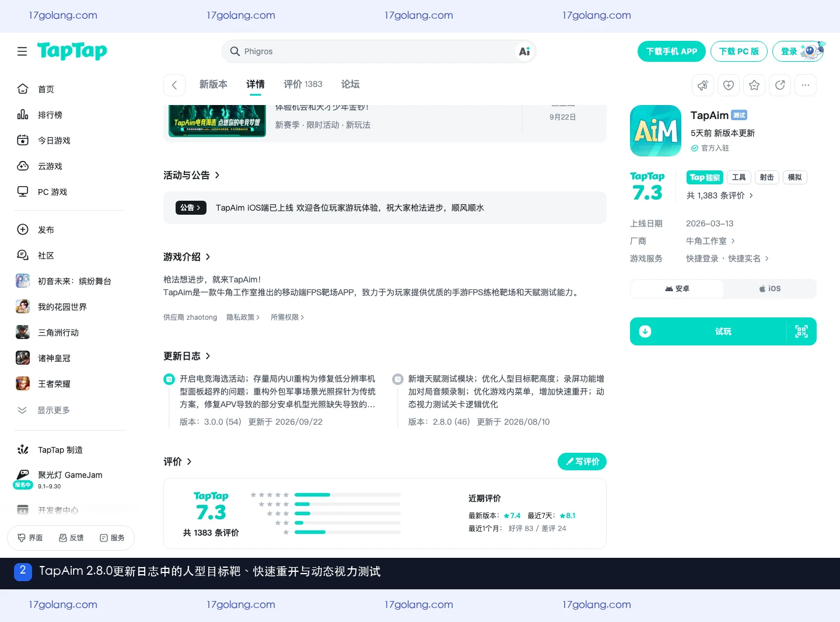Click the 登录 login button
The width and height of the screenshot is (840, 622).
pyautogui.click(x=798, y=51)
